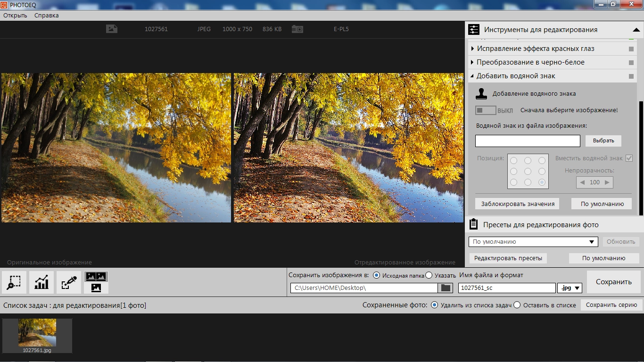Click the 'JPEG' format label
The width and height of the screenshot is (644, 362).
coord(204,29)
